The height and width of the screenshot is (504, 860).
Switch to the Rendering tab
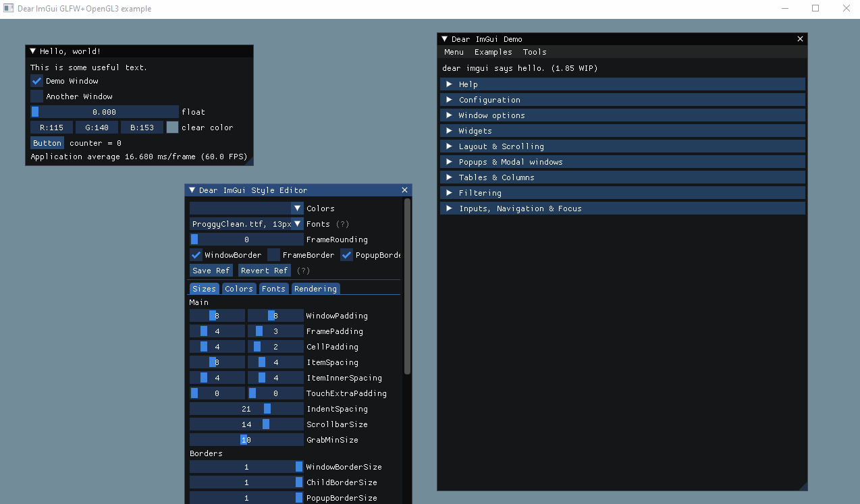[x=315, y=288]
